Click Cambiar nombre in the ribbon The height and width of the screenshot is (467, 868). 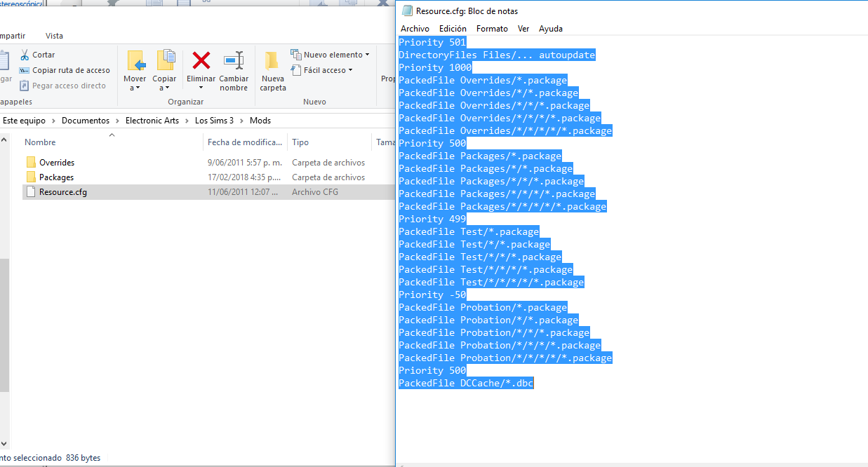click(234, 71)
